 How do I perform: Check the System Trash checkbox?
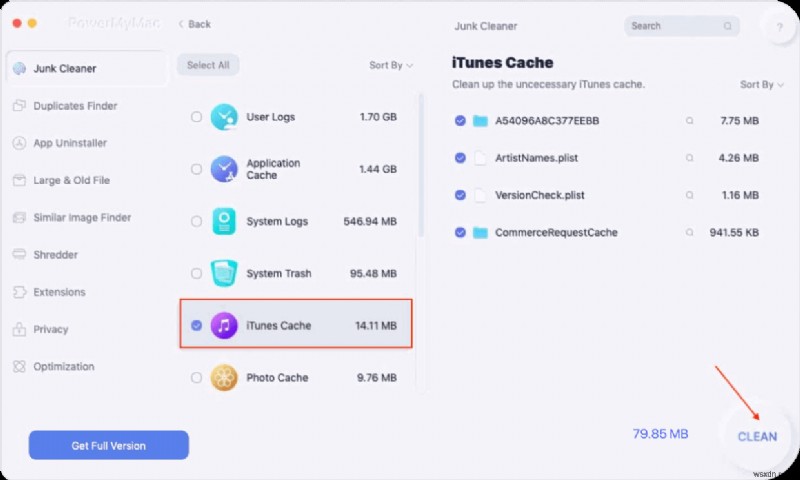[196, 273]
